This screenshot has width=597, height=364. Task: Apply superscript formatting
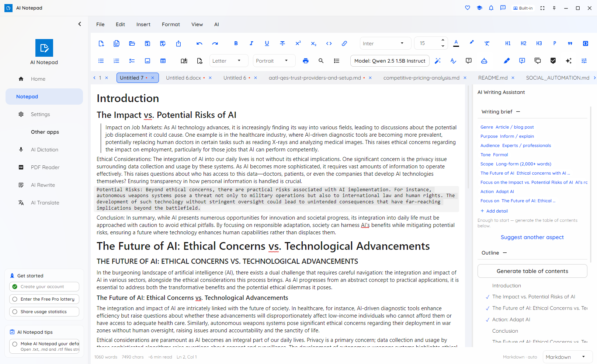point(298,43)
